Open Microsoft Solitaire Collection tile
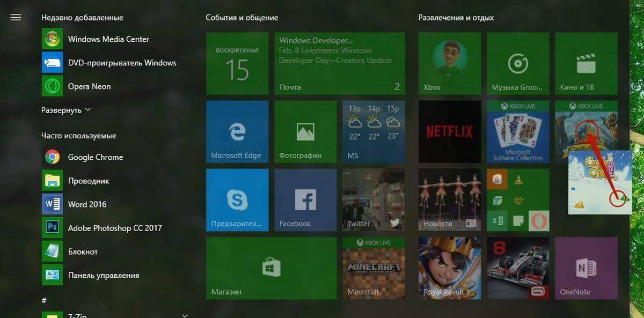 (518, 131)
